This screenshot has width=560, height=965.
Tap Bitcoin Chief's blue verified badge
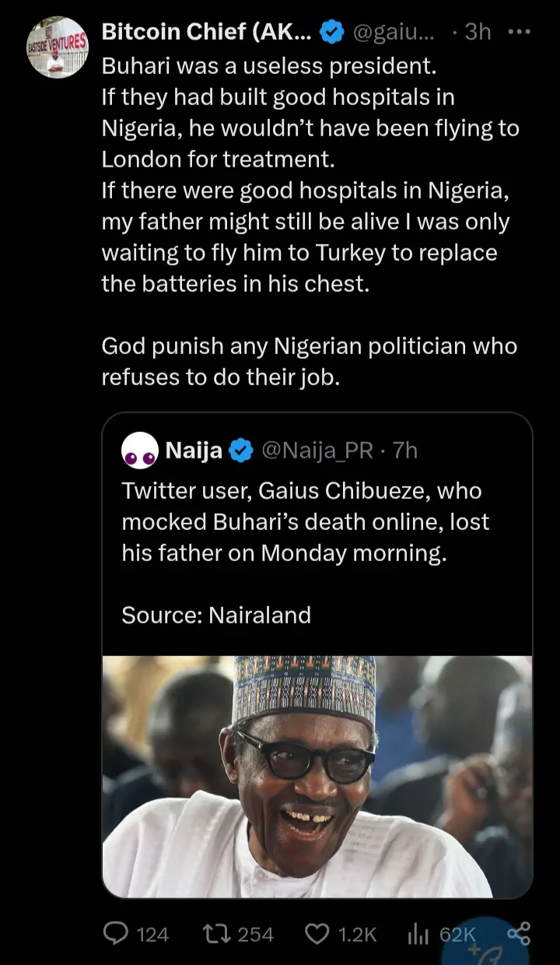(x=332, y=33)
